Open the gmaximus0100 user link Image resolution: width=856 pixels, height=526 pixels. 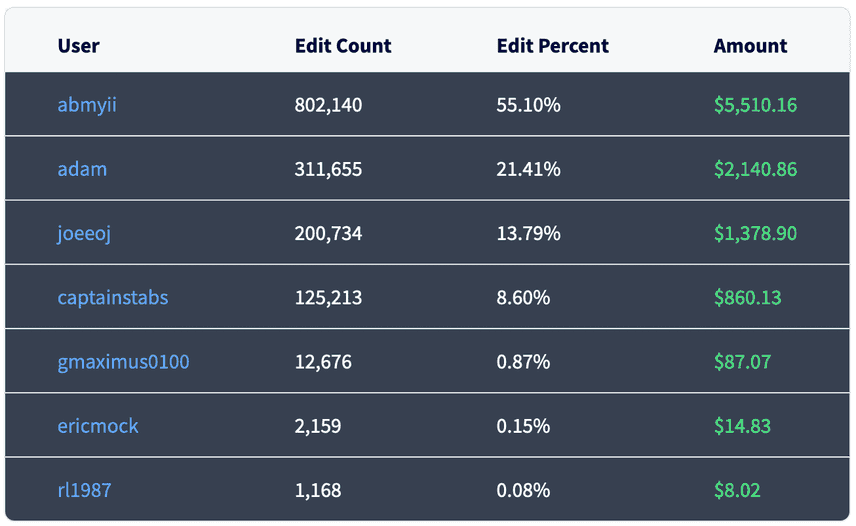[123, 362]
